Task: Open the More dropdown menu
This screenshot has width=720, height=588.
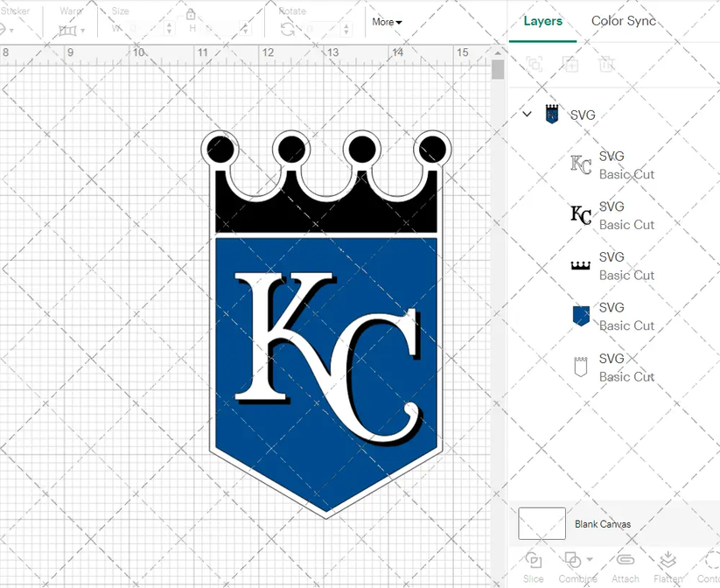Action: (x=387, y=22)
